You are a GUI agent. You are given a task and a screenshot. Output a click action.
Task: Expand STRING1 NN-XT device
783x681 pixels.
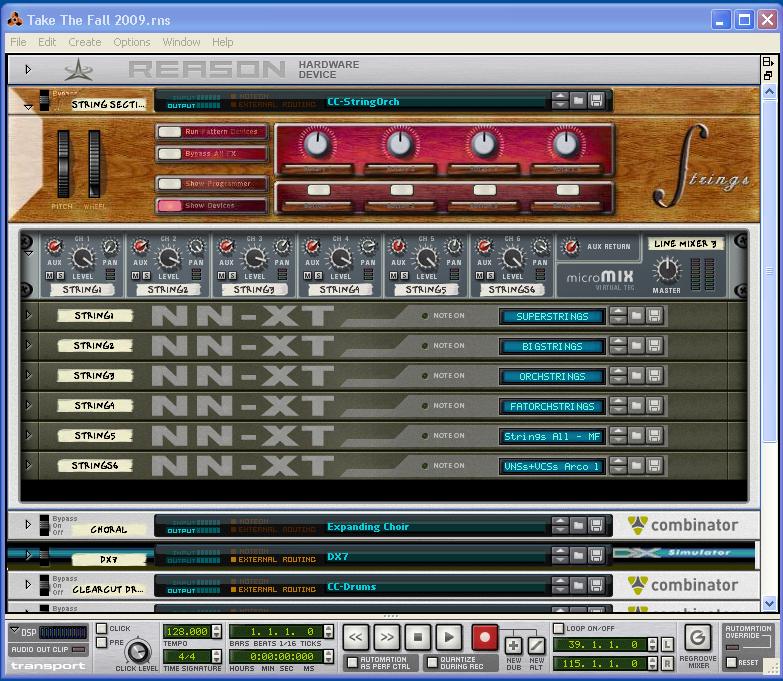click(x=28, y=315)
